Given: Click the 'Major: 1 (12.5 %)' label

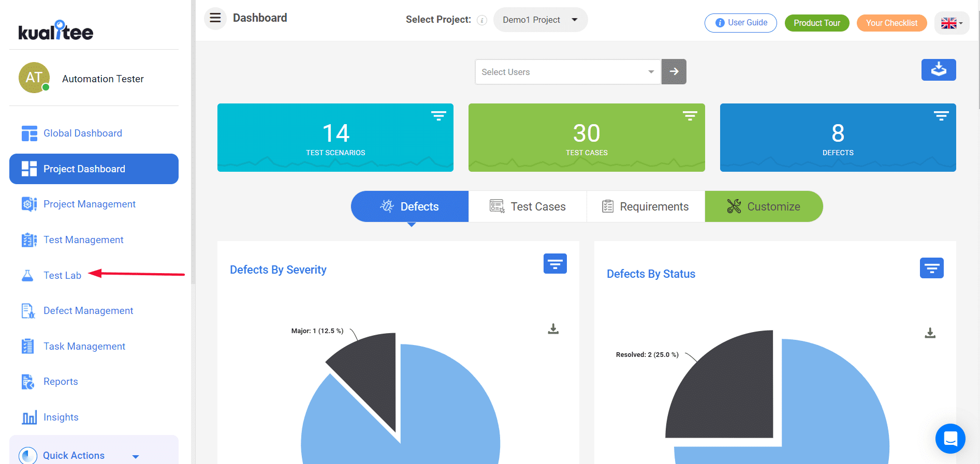Looking at the screenshot, I should click(x=317, y=331).
